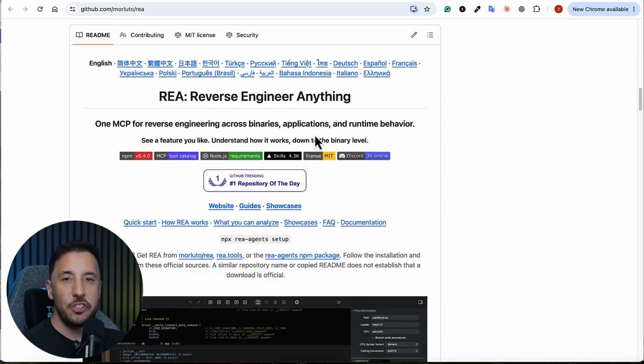Click the Node.js requirements badge
644x364 pixels.
[x=231, y=156]
